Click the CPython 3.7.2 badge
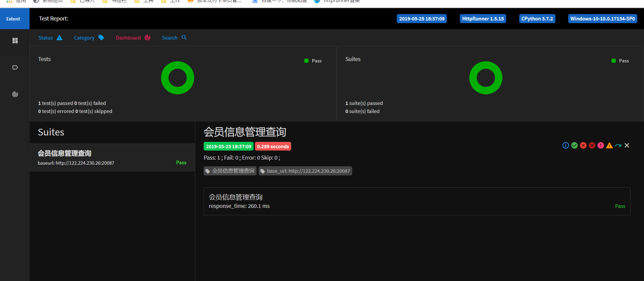Screen dimensions: 644x281 click(x=537, y=19)
